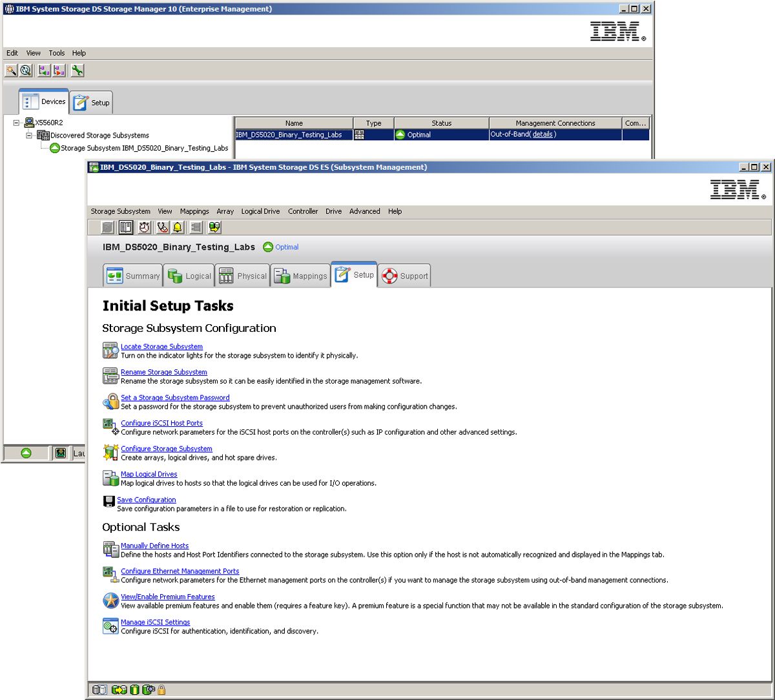Click the stopwatch icon in Subsystem toolbar
Viewport: 775px width, 700px height.
coord(144,227)
